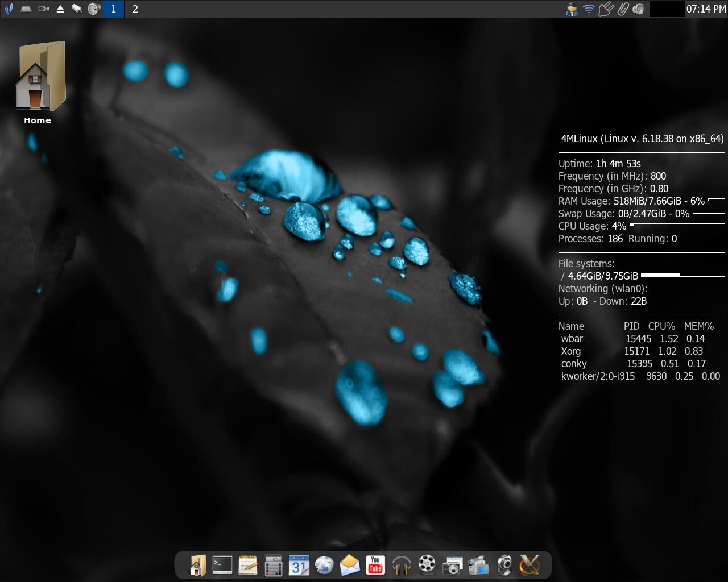Click the Processes: 186 text
The height and width of the screenshot is (582, 728).
coord(590,239)
